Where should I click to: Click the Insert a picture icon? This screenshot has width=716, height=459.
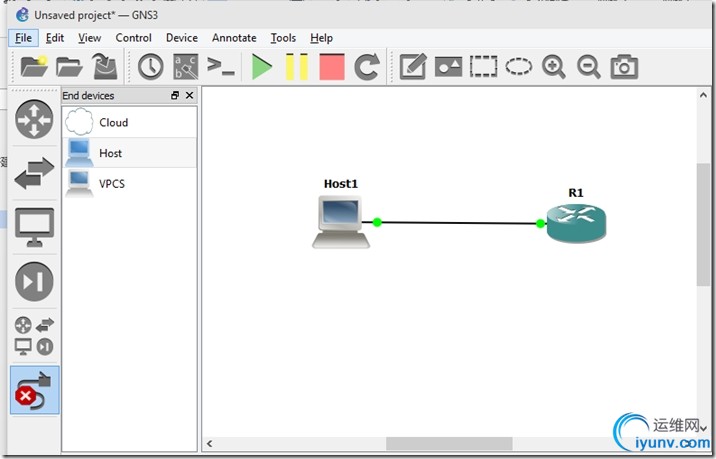pyautogui.click(x=448, y=67)
